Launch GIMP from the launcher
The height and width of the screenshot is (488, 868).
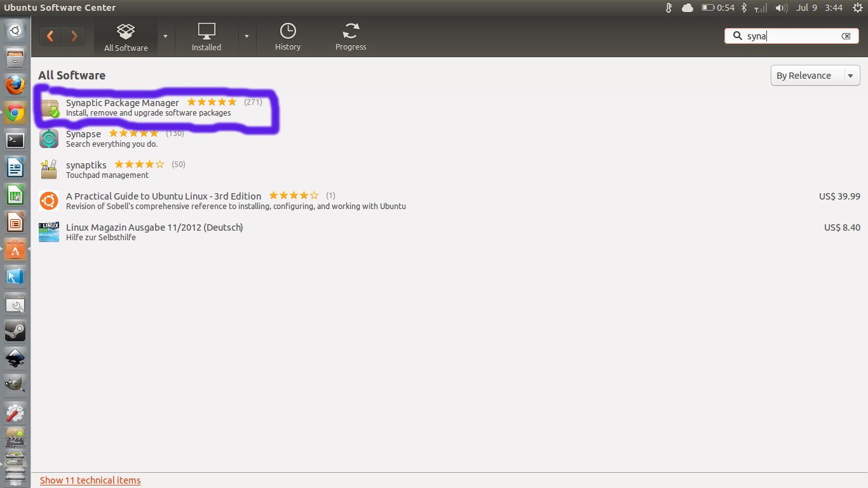click(x=15, y=386)
